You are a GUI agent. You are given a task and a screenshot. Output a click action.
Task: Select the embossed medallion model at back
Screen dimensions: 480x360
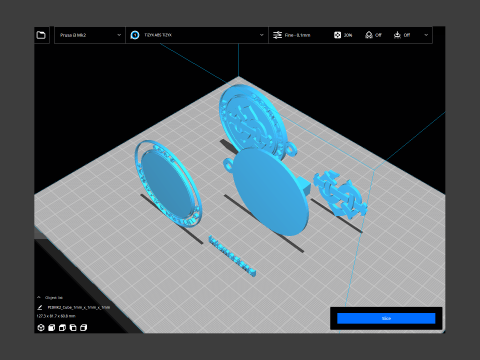(253, 120)
